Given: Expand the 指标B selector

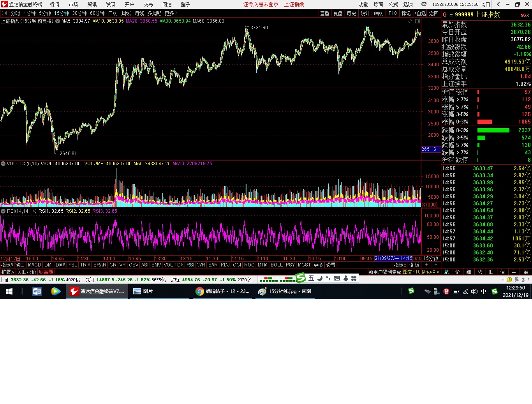Looking at the screenshot, I should tap(400, 265).
